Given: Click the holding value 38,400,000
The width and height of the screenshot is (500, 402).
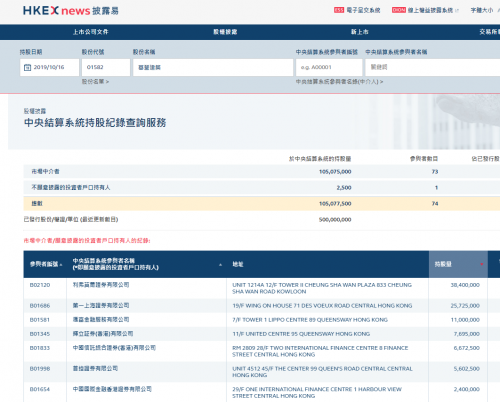Looking at the screenshot, I should [x=465, y=285].
